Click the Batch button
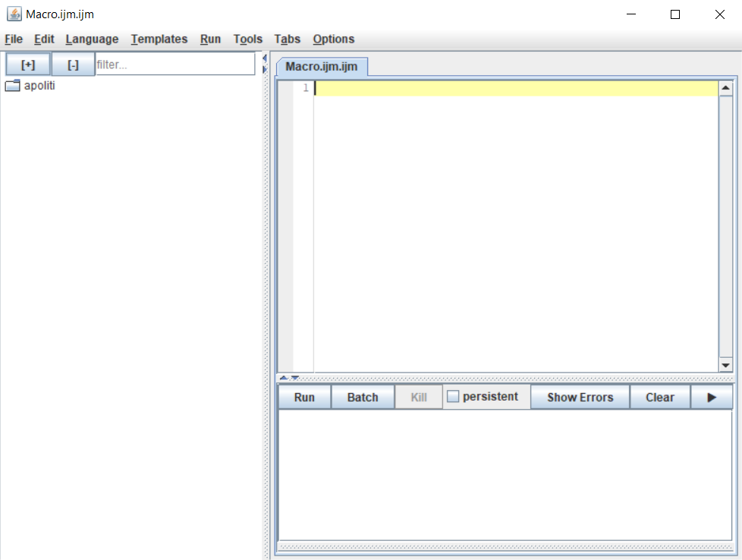 click(x=363, y=396)
